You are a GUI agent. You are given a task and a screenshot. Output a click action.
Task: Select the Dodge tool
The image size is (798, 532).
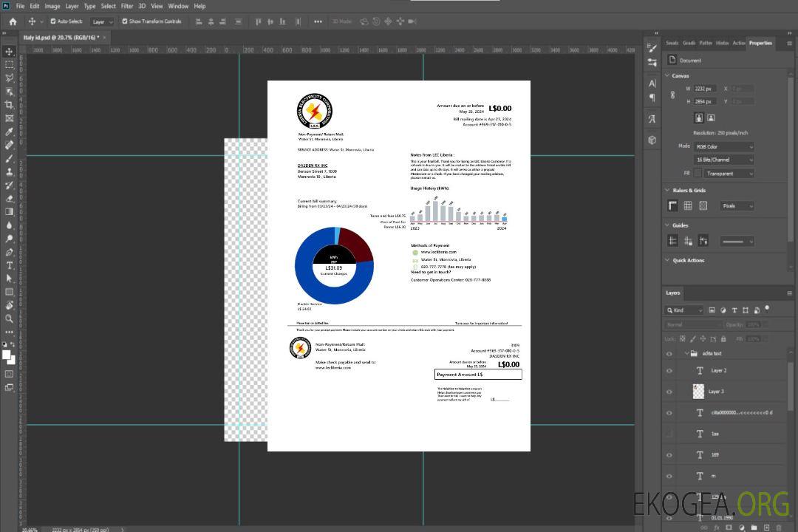[x=9, y=238]
